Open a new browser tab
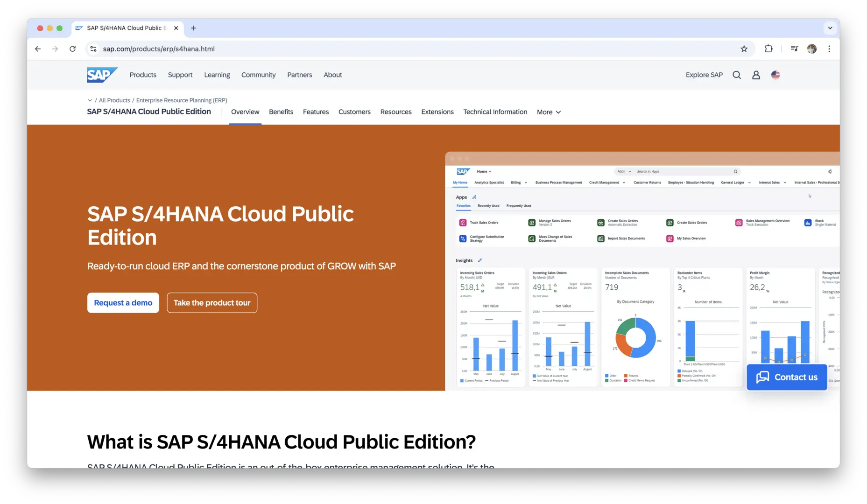 (x=193, y=28)
